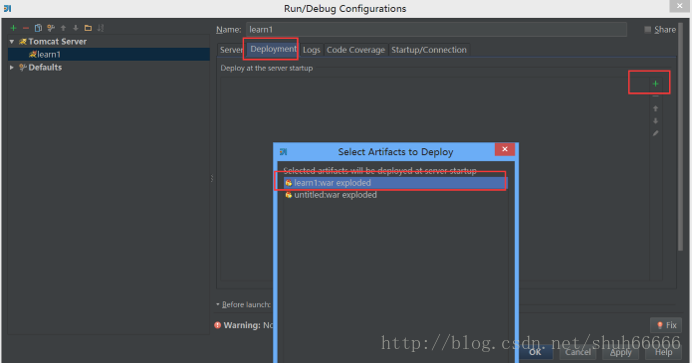The width and height of the screenshot is (692, 363).
Task: Click the Tomcat Server node icon
Action: point(23,41)
